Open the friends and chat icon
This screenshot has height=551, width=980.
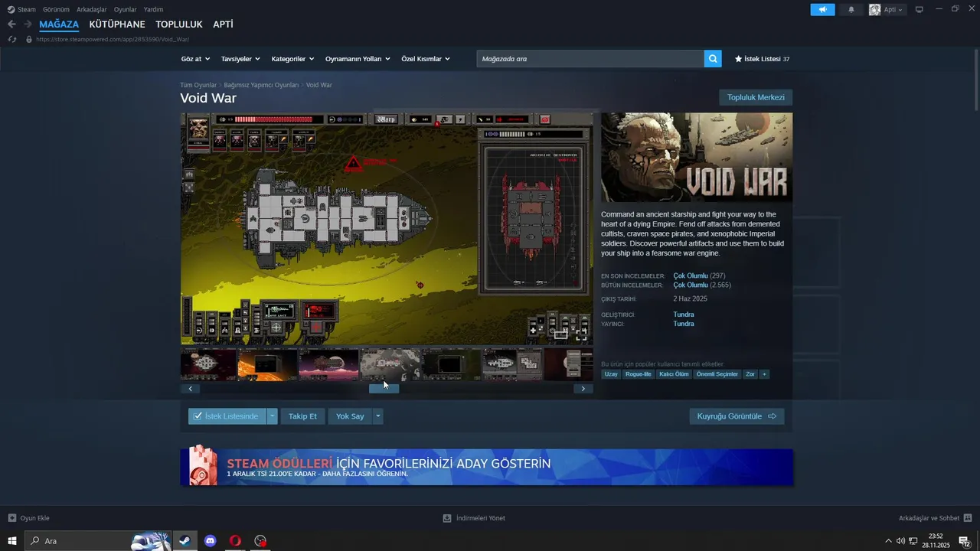pos(968,518)
